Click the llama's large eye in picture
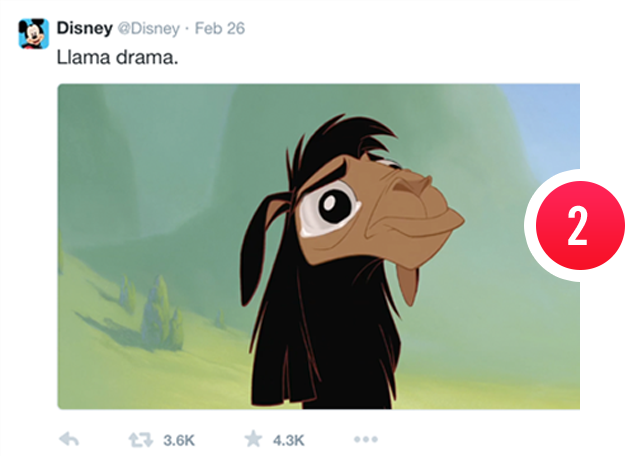This screenshot has width=638, height=456. tap(330, 208)
